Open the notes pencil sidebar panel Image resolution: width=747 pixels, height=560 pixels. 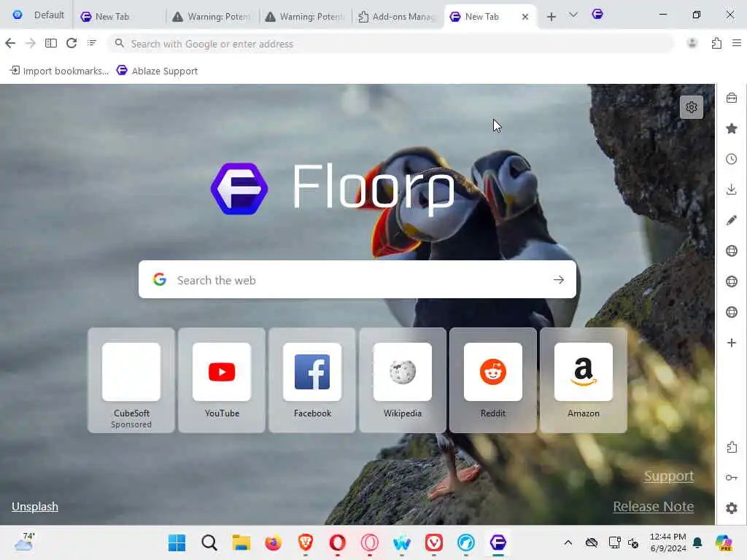pos(732,220)
